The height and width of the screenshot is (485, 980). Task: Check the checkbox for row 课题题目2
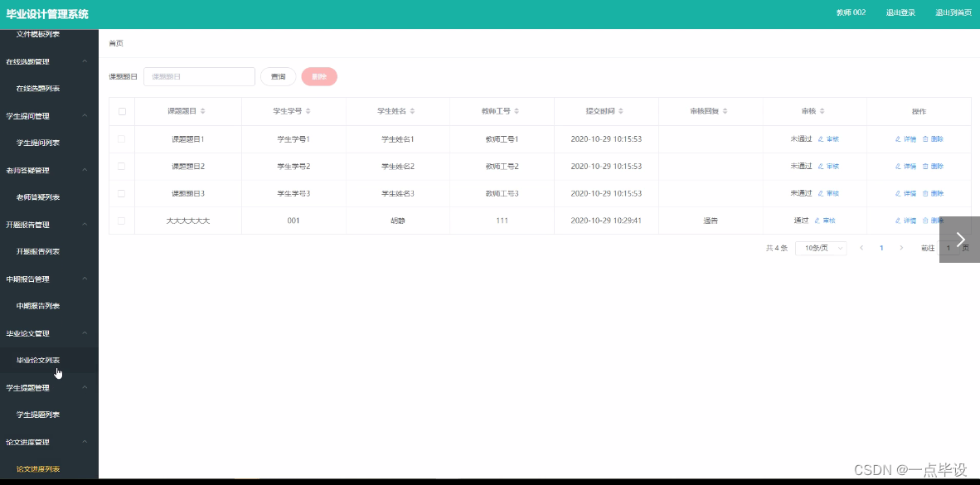pos(121,167)
